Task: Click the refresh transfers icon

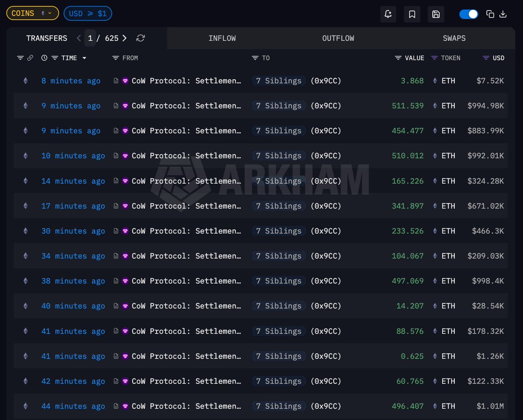Action: [x=140, y=38]
